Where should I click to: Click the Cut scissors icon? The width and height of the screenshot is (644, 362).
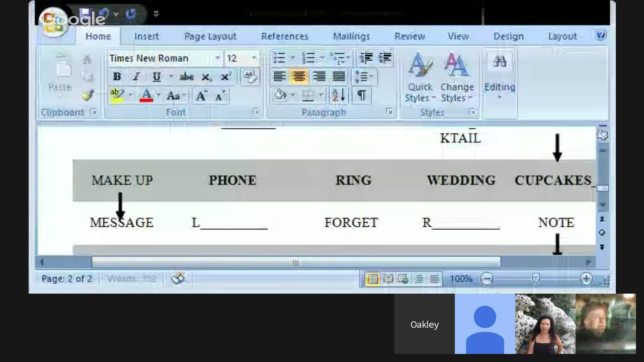pos(88,59)
